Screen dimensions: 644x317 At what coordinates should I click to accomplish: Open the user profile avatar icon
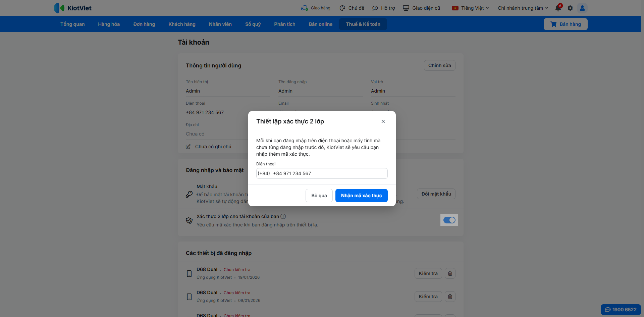tap(582, 8)
